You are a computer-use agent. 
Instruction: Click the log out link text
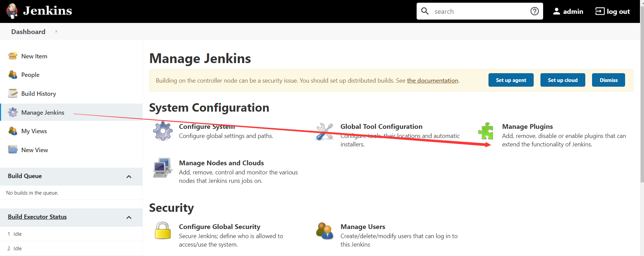[x=618, y=11]
